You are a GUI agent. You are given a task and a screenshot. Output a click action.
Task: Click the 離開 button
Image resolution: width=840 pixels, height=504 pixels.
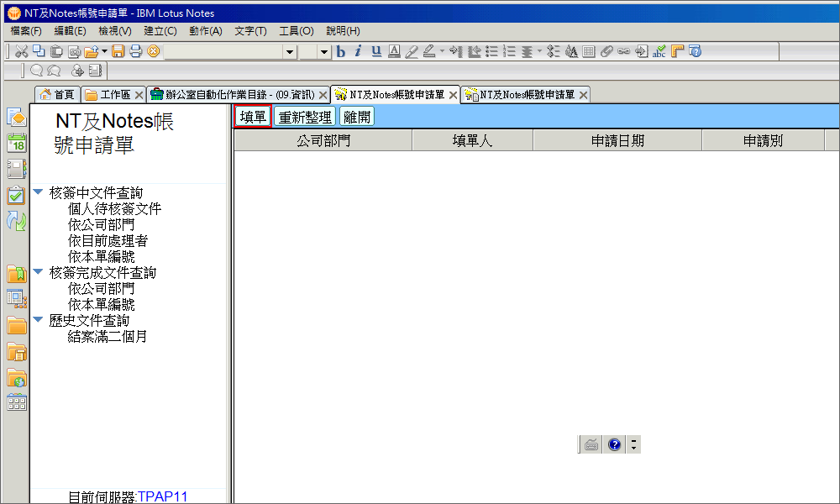pyautogui.click(x=357, y=116)
